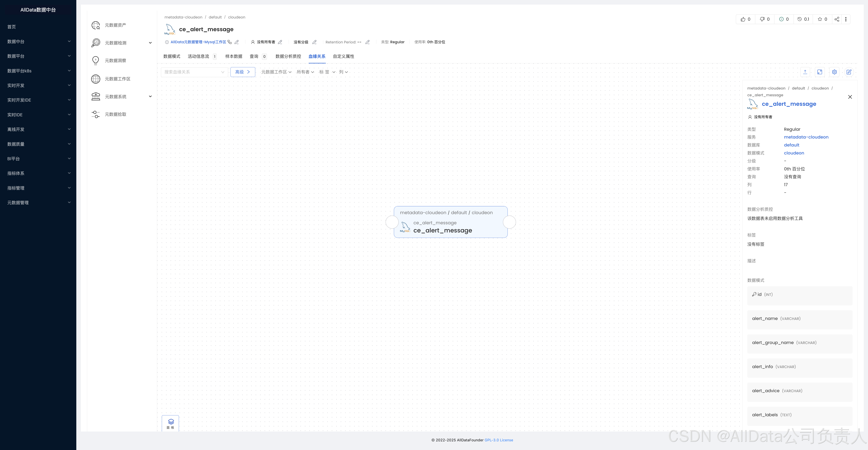The height and width of the screenshot is (450, 868).
Task: Click the 高级 advanced button
Action: click(x=243, y=72)
